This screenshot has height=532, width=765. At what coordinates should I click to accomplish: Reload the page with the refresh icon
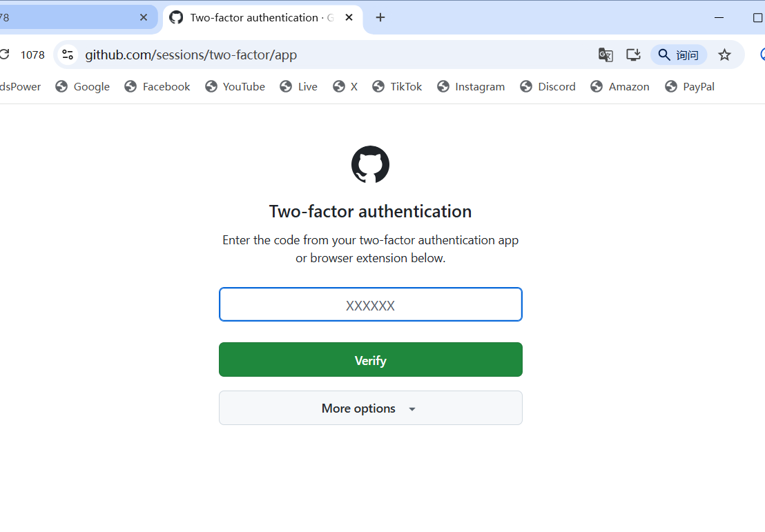point(4,55)
